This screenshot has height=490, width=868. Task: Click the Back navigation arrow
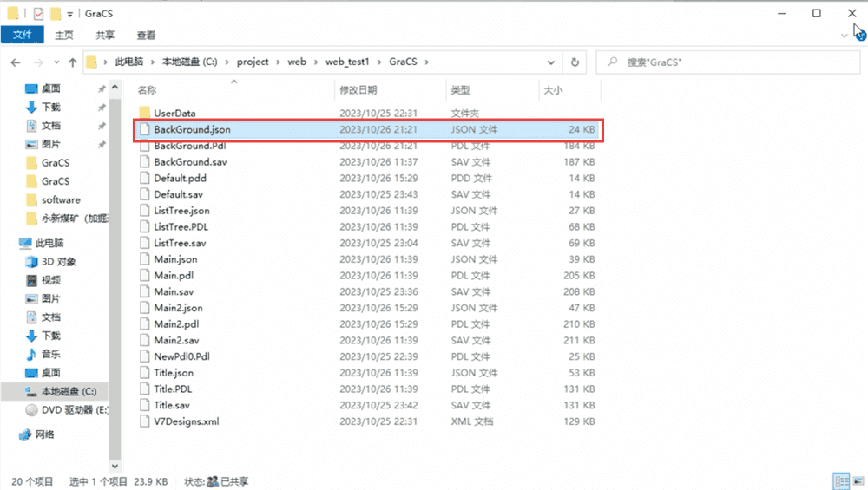tap(16, 62)
